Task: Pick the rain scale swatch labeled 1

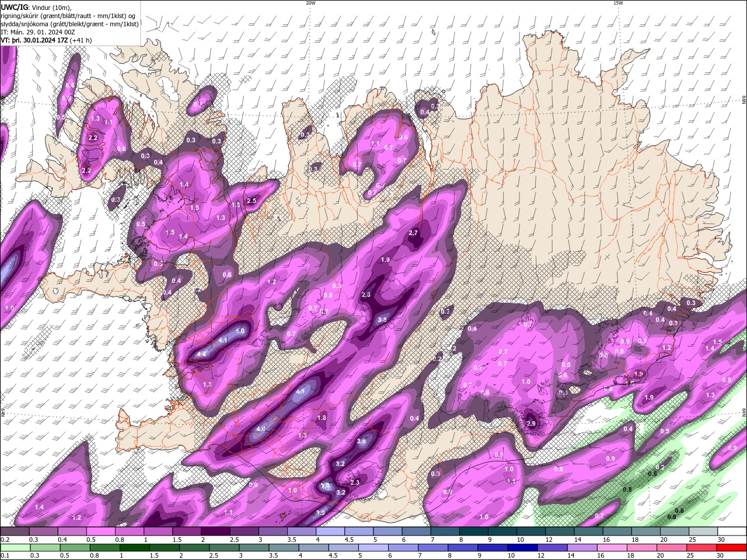Action: point(134,548)
